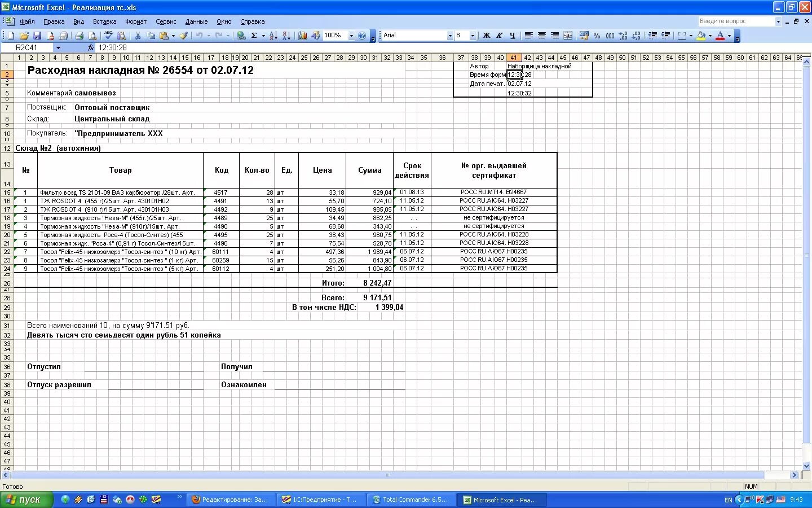Apply percent style formatting
This screenshot has height=508, width=812.
tap(597, 36)
